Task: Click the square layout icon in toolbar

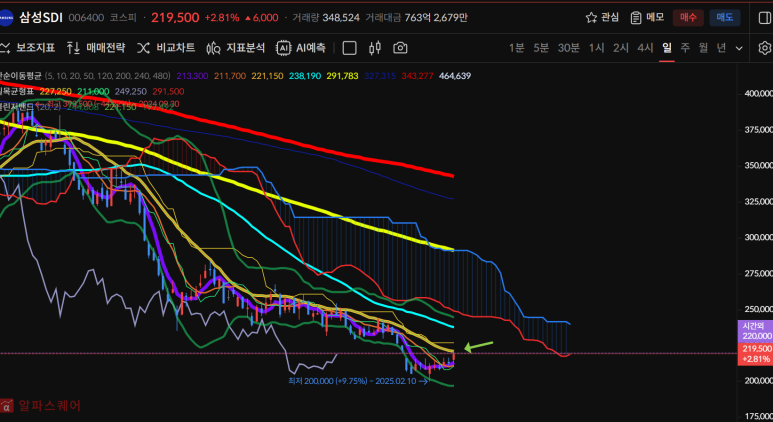Action: tap(350, 48)
